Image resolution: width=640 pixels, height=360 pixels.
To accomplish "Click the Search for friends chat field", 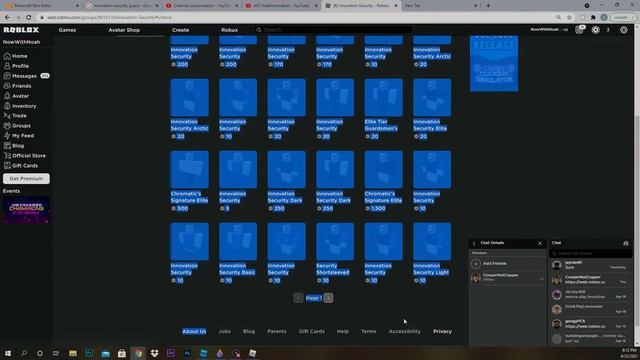I will (591, 253).
